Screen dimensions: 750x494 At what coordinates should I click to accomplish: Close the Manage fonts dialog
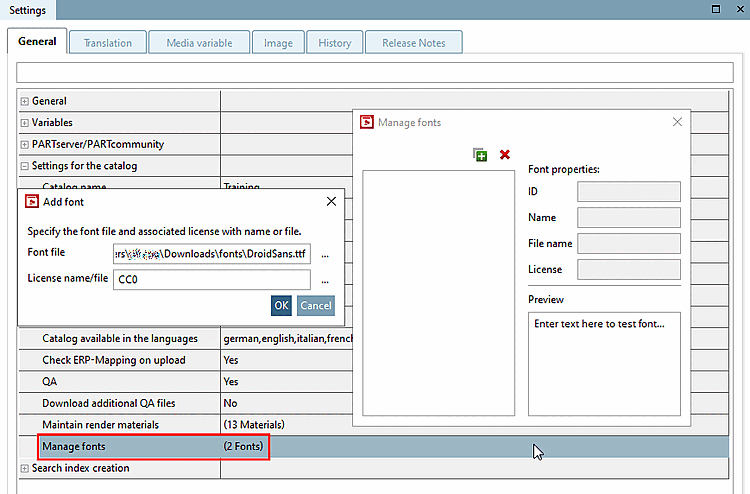pos(677,122)
